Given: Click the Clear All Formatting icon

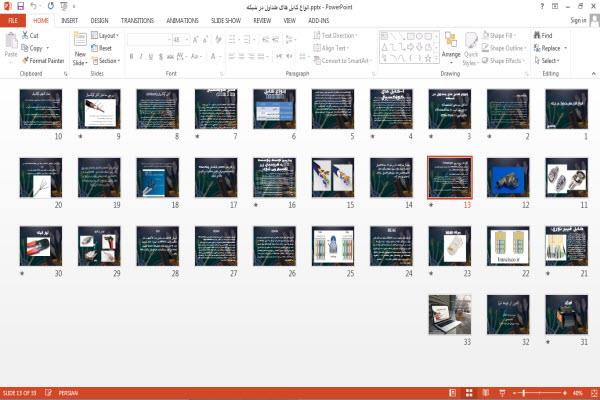Looking at the screenshot, I should [x=218, y=39].
